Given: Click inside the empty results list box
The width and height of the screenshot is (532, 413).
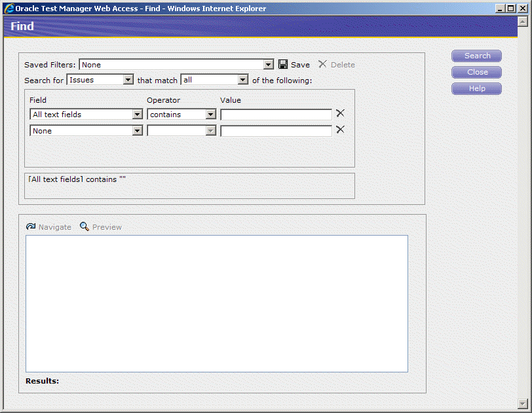Looking at the screenshot, I should (x=217, y=304).
